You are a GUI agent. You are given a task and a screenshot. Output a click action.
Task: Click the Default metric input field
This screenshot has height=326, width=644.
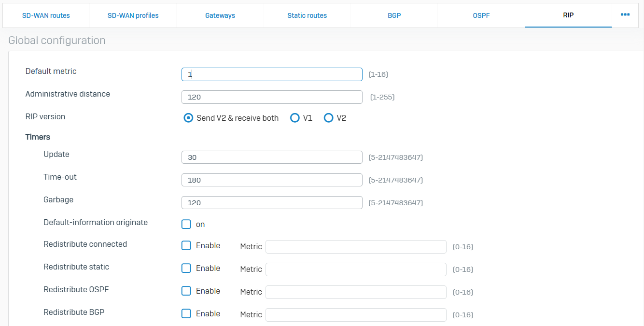[272, 74]
